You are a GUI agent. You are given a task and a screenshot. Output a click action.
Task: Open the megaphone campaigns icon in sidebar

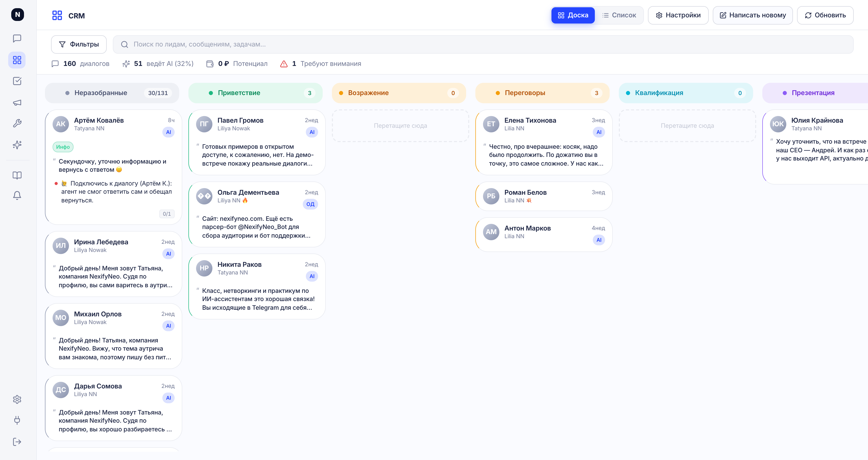(x=17, y=102)
